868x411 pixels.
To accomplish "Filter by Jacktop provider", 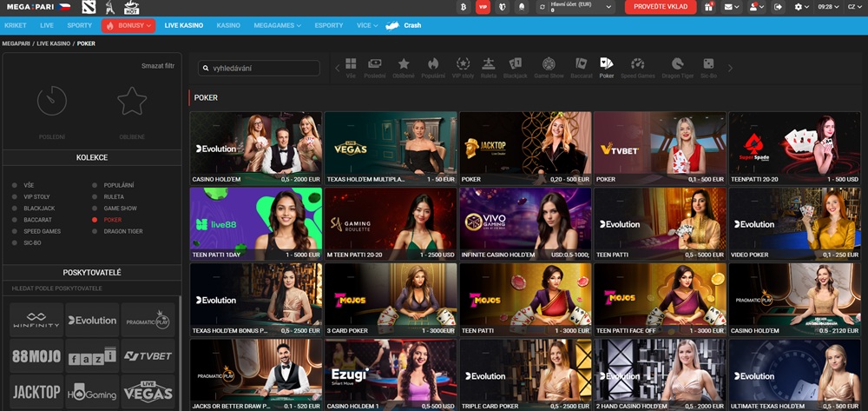I will click(36, 392).
